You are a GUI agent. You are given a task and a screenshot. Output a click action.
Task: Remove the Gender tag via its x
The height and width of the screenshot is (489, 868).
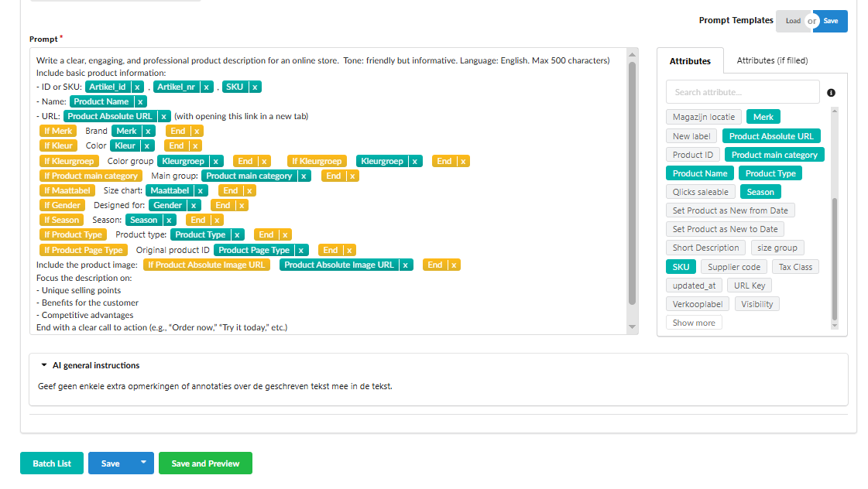coord(194,205)
